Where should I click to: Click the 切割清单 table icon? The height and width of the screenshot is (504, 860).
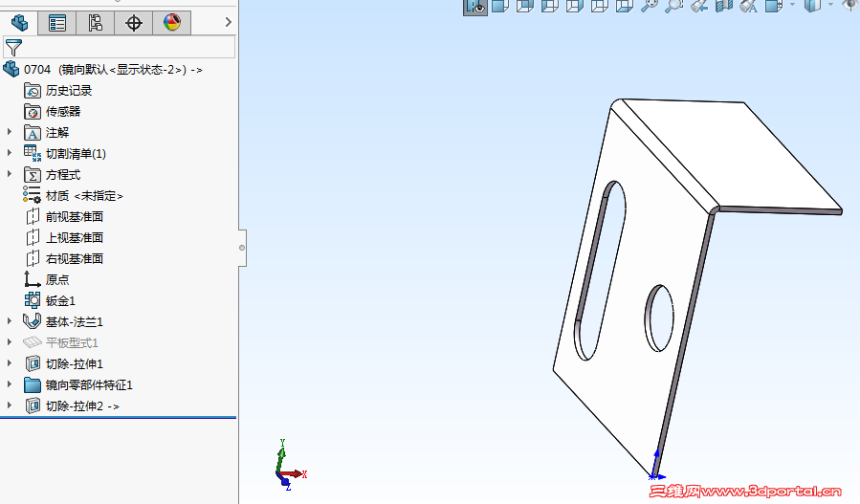(33, 153)
